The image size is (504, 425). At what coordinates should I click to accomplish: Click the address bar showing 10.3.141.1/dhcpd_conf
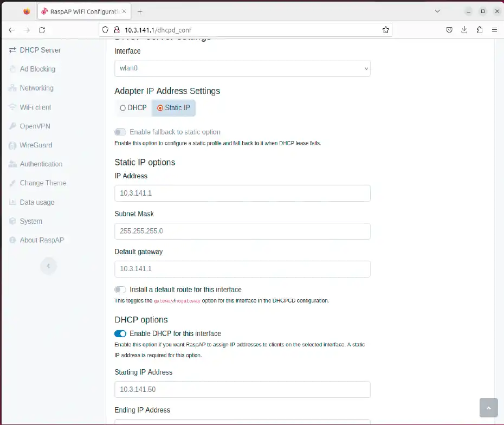pyautogui.click(x=245, y=30)
